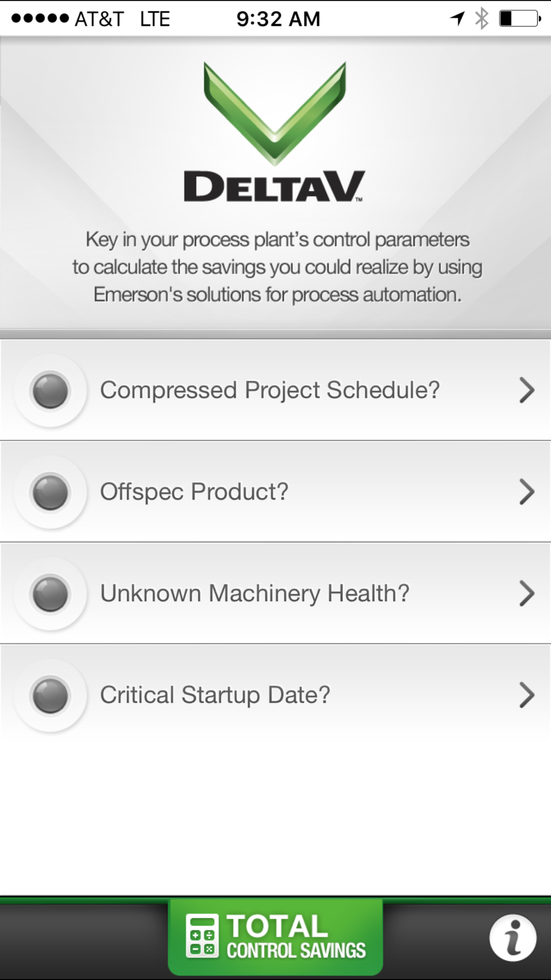
Task: Toggle the Unknown Machinery Health indicator
Action: [x=51, y=594]
